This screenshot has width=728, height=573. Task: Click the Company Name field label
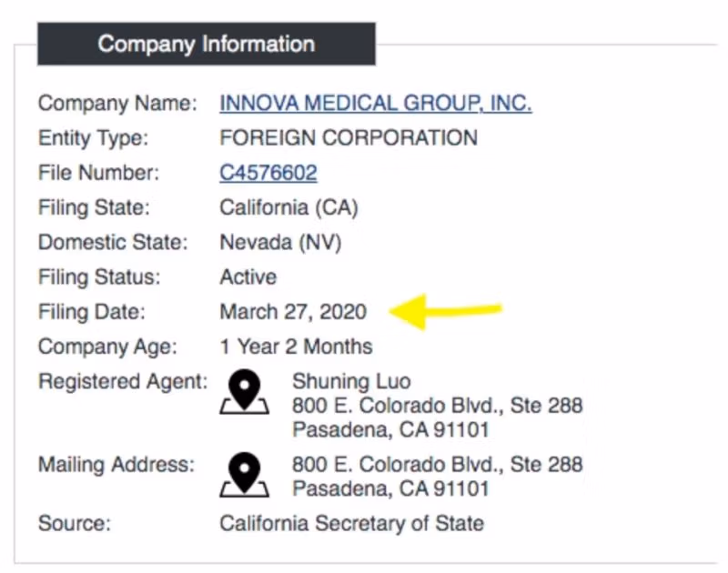(117, 104)
